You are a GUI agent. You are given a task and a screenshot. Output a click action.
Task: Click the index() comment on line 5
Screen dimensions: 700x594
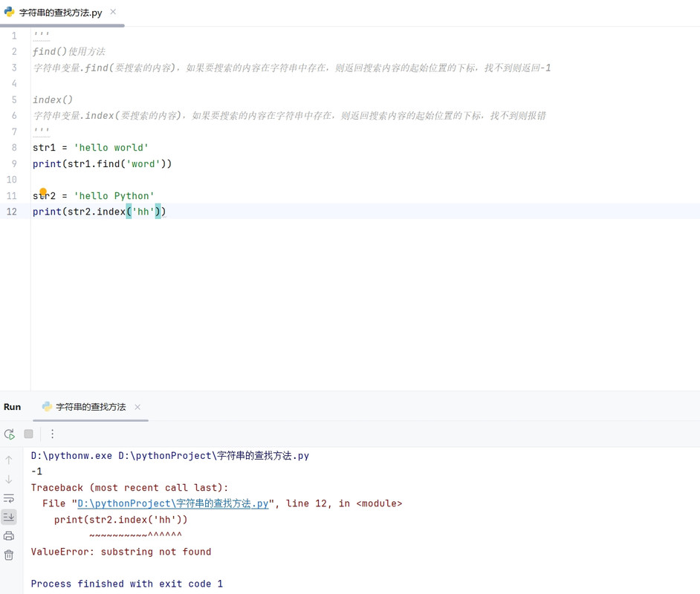(x=52, y=100)
